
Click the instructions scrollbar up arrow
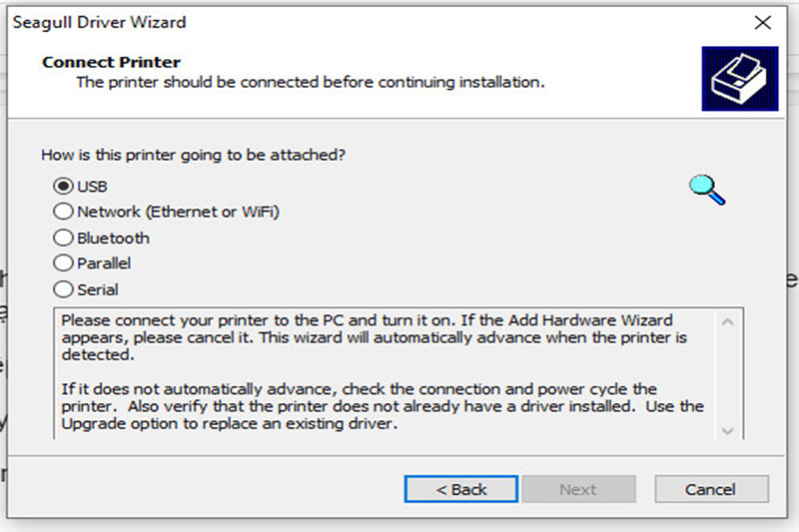pyautogui.click(x=728, y=321)
